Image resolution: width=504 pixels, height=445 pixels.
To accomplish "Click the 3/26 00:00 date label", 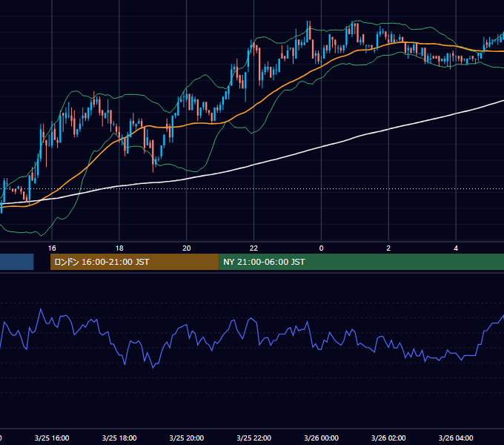I will [321, 438].
